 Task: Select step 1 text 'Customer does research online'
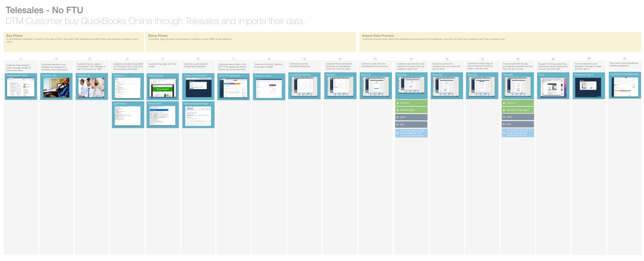[19, 68]
